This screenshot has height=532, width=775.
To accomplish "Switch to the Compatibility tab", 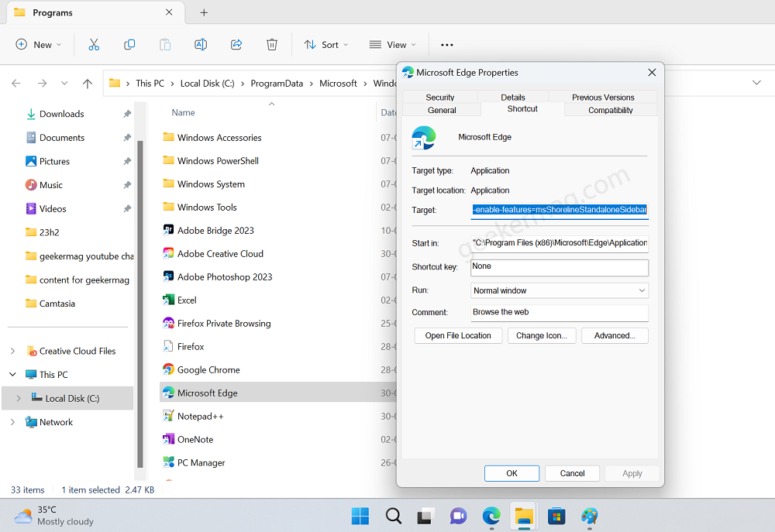I will (x=611, y=110).
